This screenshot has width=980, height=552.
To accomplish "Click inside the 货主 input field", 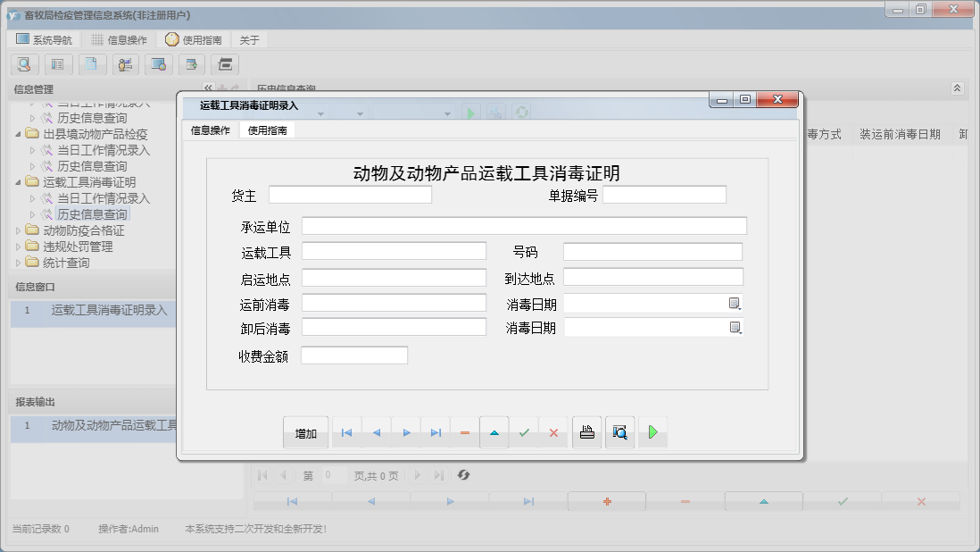I will [350, 194].
